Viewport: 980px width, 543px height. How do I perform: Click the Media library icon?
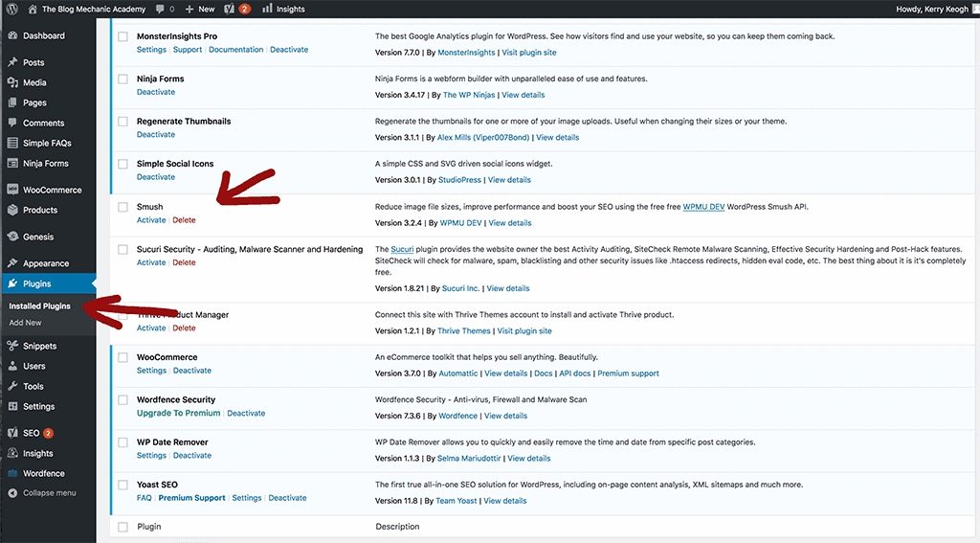click(x=11, y=82)
